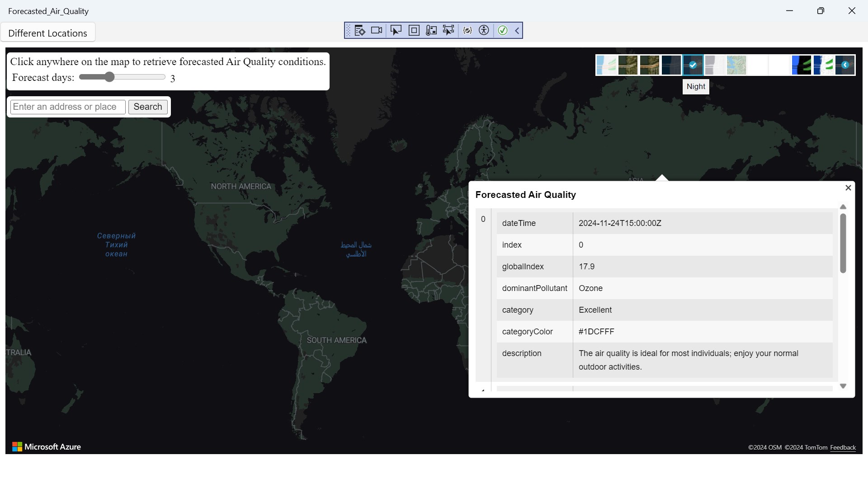Click the Forecast days slider
Image resolution: width=868 pixels, height=488 pixels.
[122, 77]
